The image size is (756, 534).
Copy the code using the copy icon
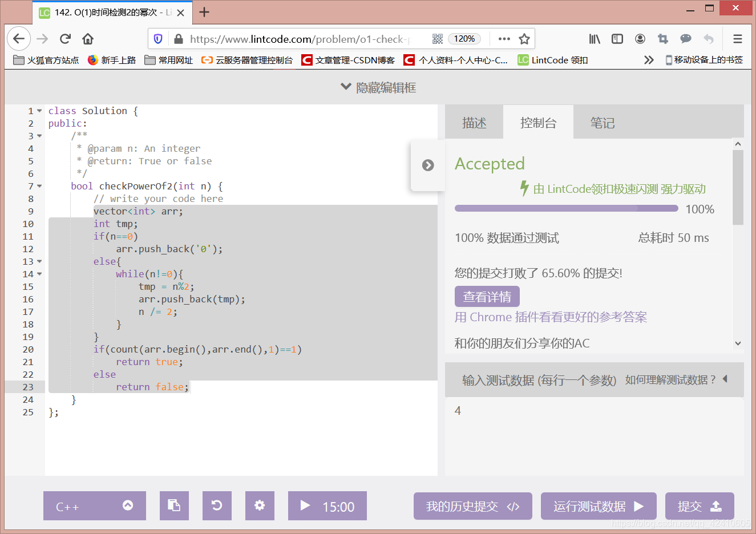(174, 505)
